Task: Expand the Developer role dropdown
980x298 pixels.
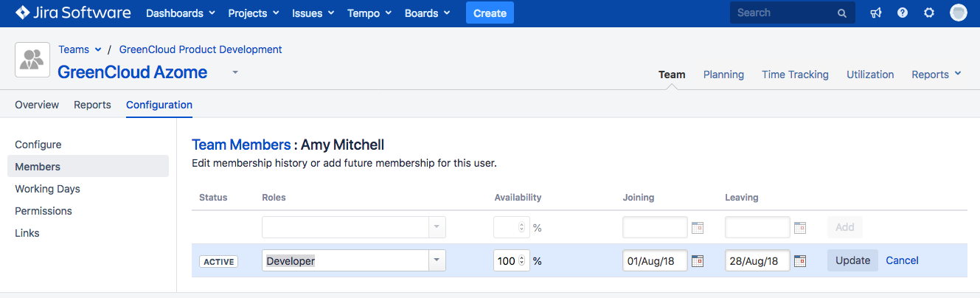Action: pos(437,260)
